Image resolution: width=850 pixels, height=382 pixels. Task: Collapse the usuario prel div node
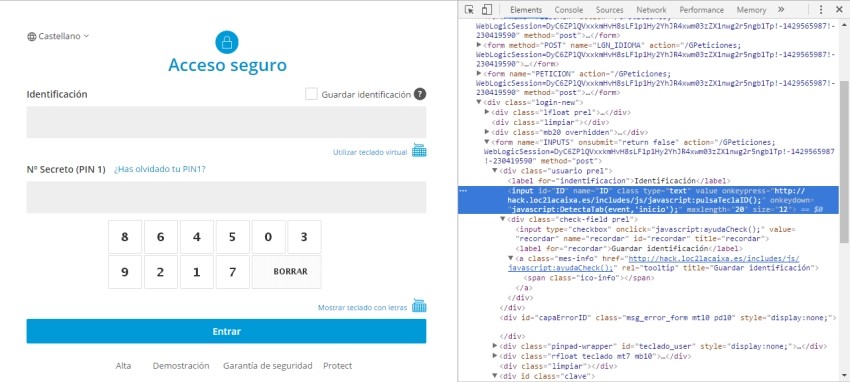pos(494,170)
